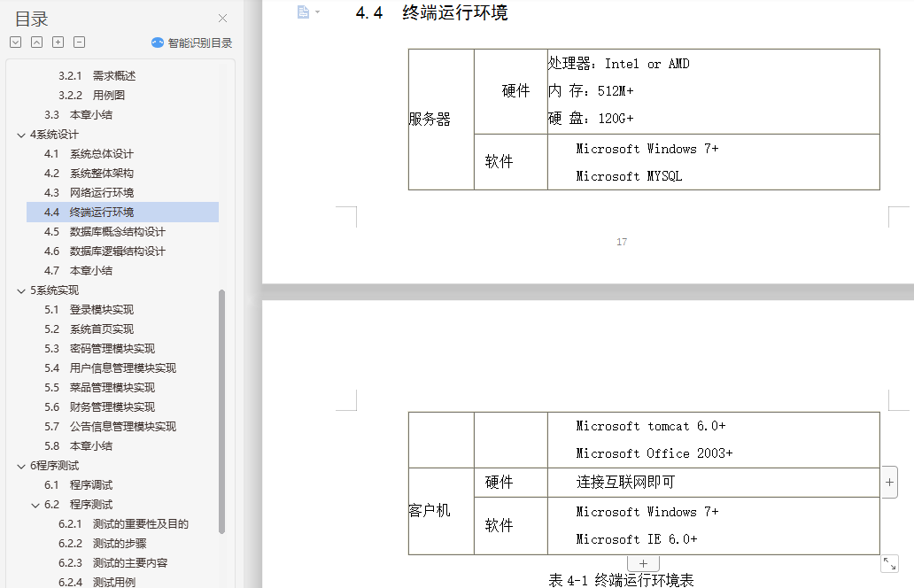This screenshot has height=588, width=914.
Task: Click the document icon beside heading 4.4
Action: [x=303, y=12]
